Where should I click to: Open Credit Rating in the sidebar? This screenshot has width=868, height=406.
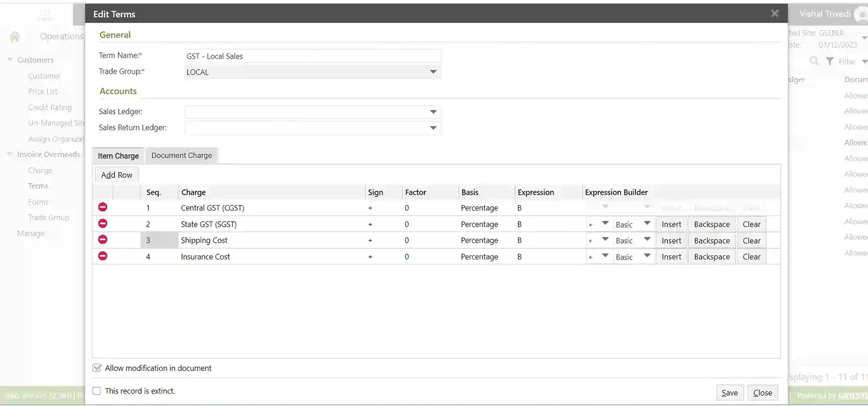[x=50, y=107]
